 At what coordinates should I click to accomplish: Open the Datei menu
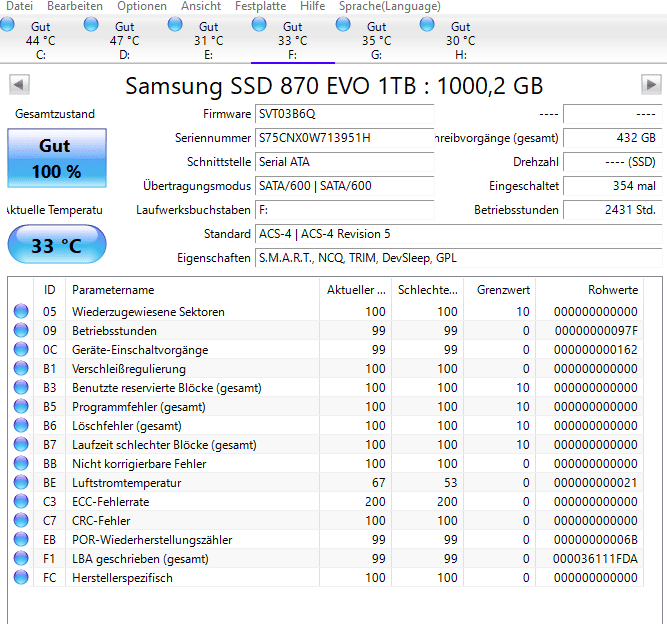coord(20,6)
